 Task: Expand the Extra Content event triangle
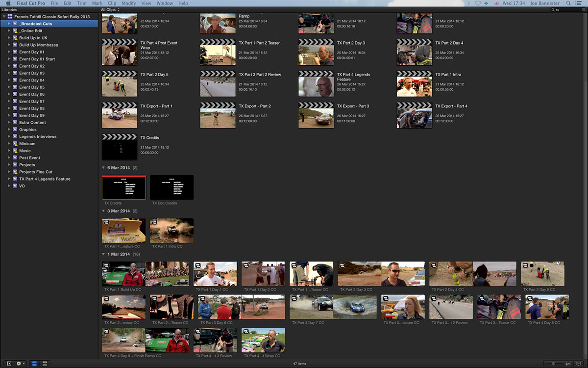pos(9,123)
